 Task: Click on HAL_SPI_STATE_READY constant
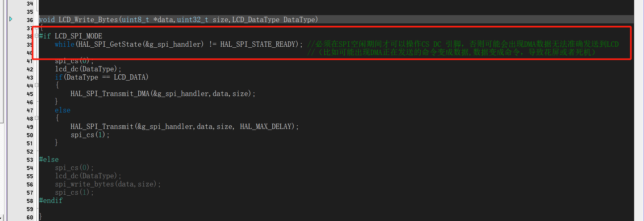tap(258, 44)
